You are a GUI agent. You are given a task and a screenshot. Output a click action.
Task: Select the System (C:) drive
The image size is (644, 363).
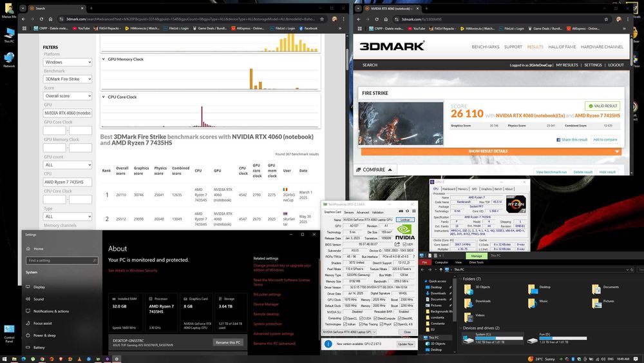click(493, 338)
